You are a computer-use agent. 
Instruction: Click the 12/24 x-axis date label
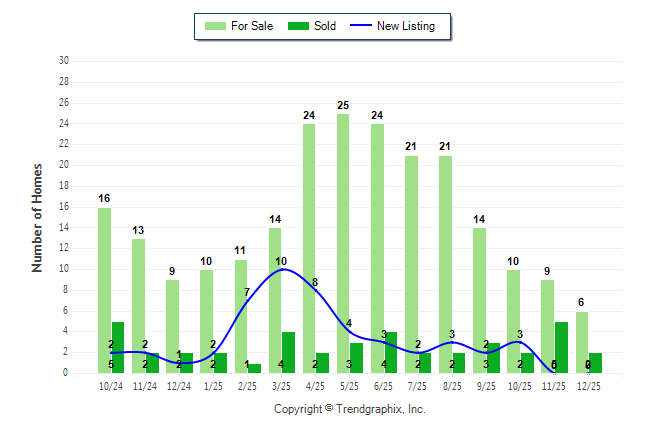click(178, 385)
